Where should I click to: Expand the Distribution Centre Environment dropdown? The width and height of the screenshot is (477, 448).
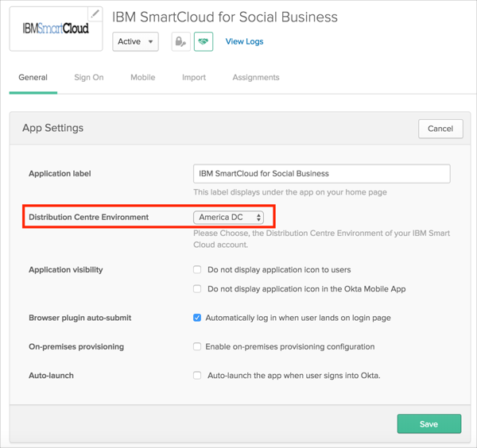(229, 217)
